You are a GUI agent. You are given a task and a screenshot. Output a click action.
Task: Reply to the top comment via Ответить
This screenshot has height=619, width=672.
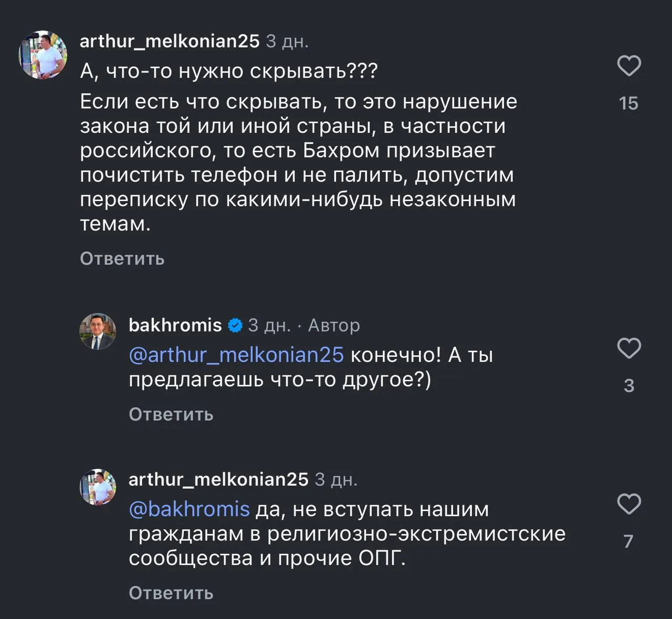pos(122,259)
